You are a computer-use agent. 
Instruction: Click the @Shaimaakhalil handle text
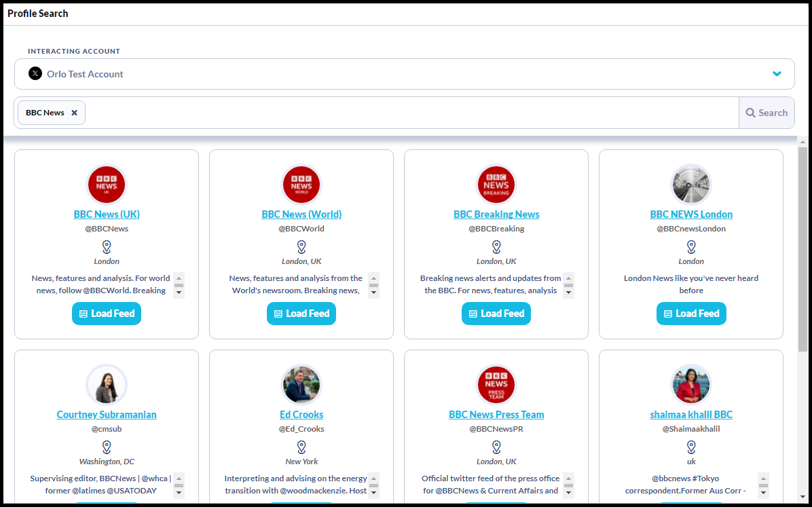tap(691, 430)
